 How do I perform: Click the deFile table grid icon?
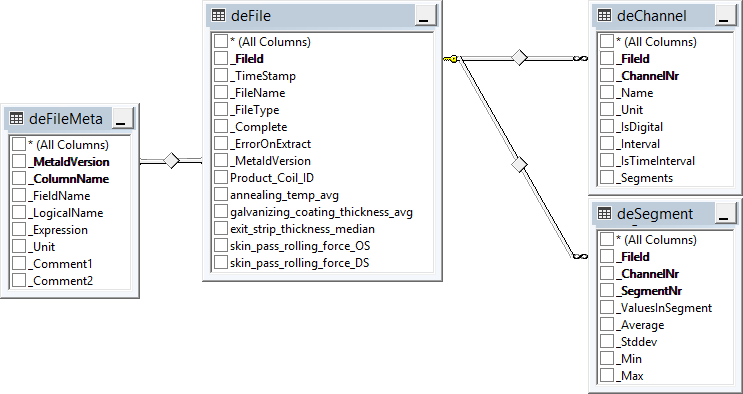coord(218,16)
